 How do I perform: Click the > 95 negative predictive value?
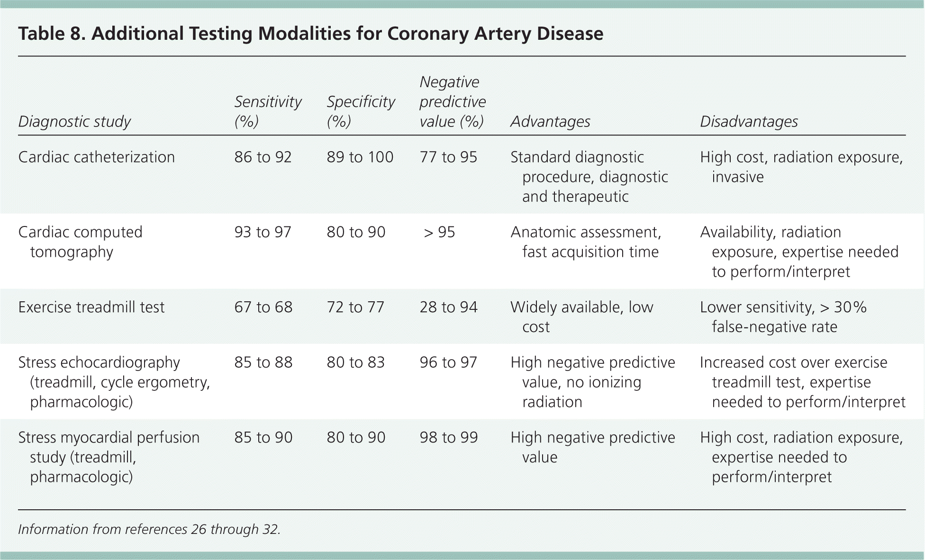point(439,232)
